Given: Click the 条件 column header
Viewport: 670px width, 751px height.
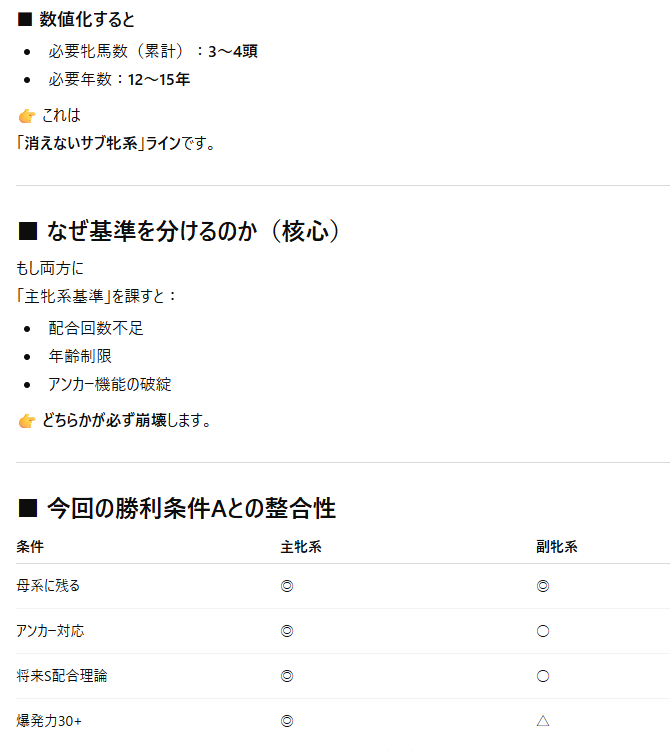Looking at the screenshot, I should pos(30,547).
